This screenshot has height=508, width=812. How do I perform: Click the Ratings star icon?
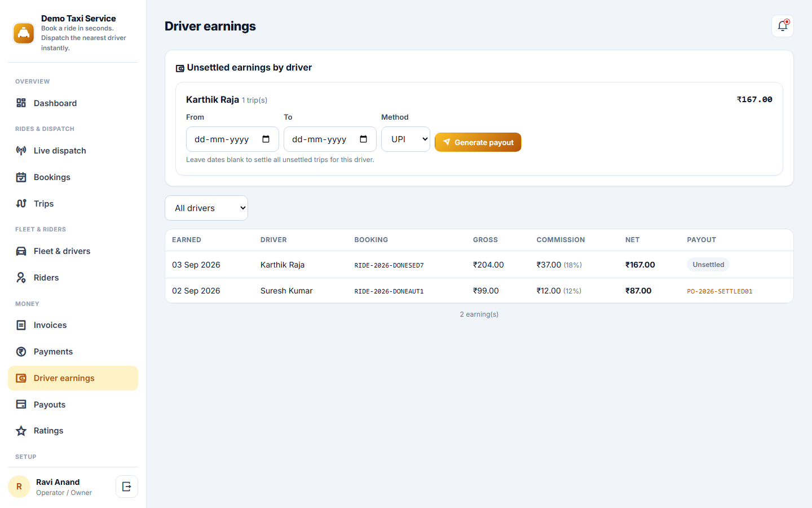(x=21, y=431)
